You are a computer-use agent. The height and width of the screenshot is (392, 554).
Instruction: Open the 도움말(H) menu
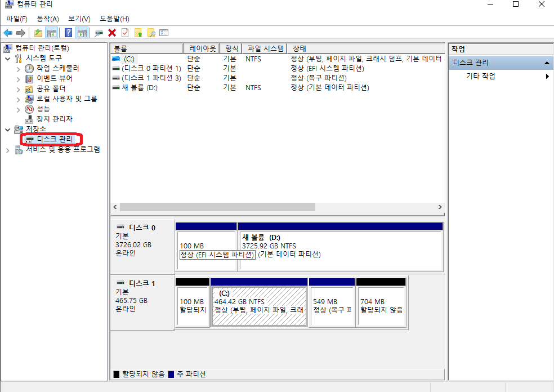114,19
